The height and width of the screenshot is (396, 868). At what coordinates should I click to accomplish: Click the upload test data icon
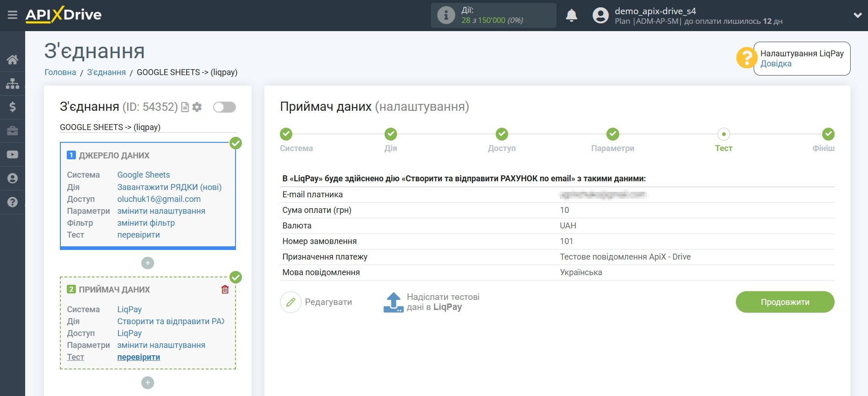393,302
